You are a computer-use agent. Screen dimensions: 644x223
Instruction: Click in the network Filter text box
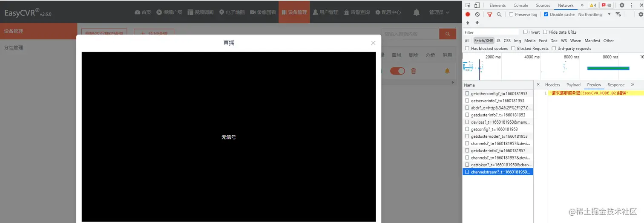491,32
